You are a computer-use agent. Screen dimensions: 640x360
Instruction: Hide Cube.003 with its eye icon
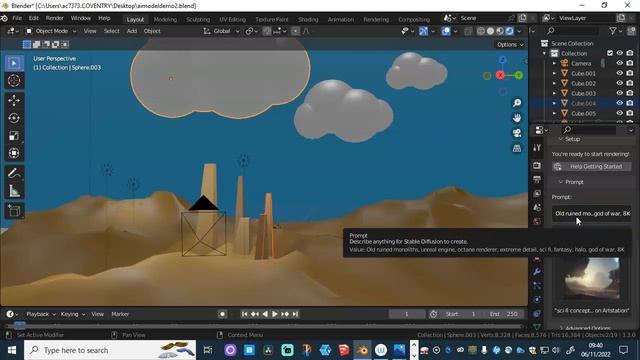620,93
